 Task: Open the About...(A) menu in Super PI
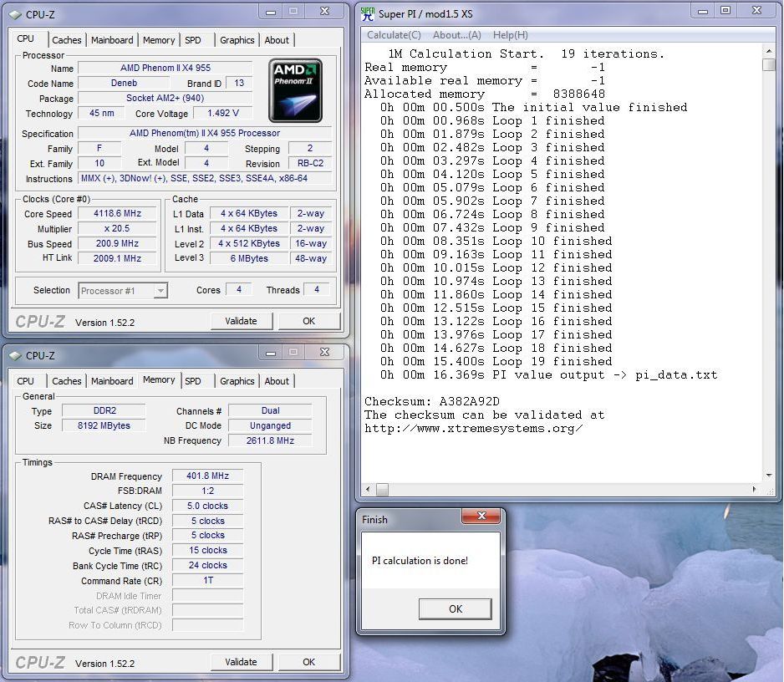click(457, 35)
